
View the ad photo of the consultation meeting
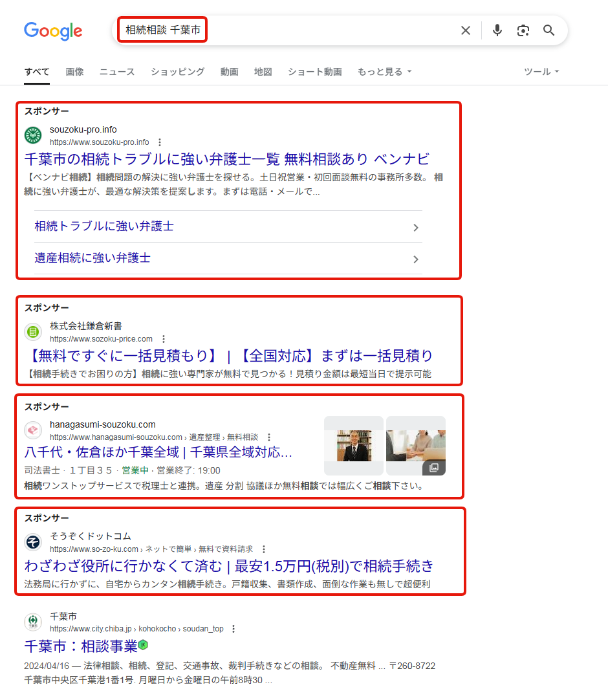(416, 446)
